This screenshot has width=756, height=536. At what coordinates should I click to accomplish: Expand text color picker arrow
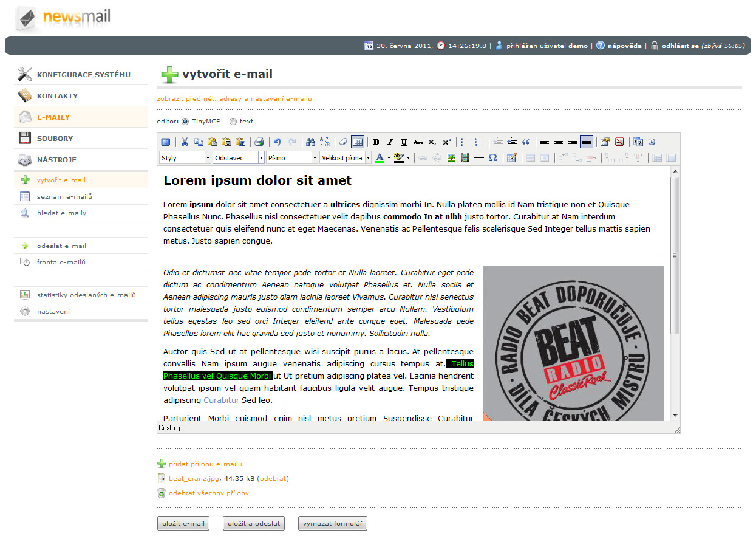click(x=389, y=158)
